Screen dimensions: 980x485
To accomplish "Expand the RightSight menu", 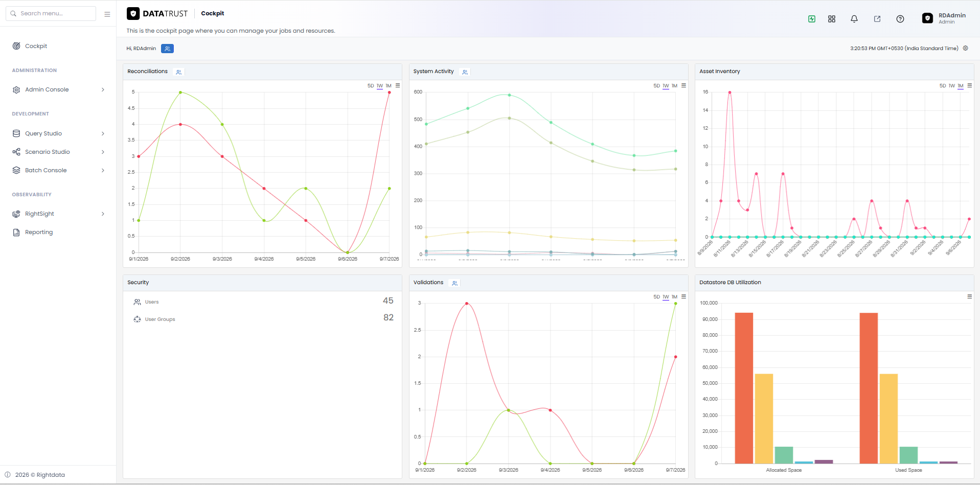I will 58,214.
